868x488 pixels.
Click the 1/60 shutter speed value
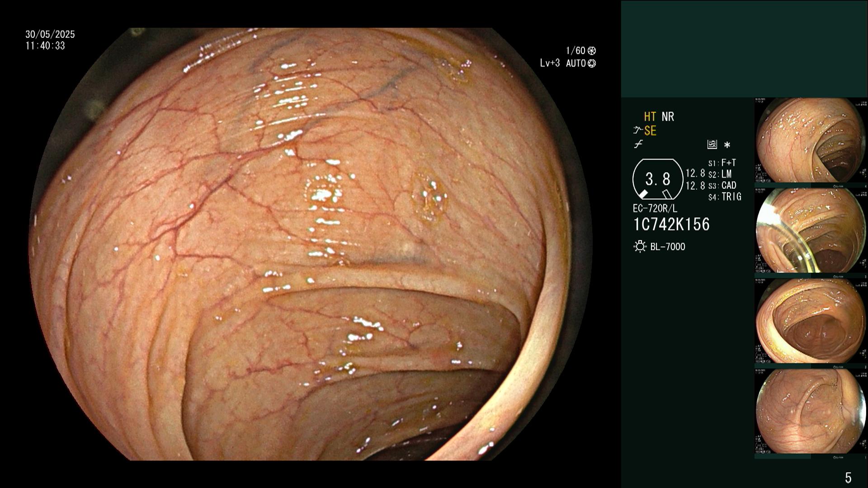coord(576,51)
